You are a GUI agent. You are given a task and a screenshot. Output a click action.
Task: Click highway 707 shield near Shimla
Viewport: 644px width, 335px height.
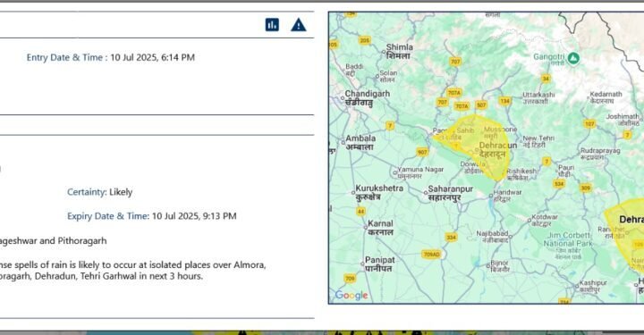[455, 62]
